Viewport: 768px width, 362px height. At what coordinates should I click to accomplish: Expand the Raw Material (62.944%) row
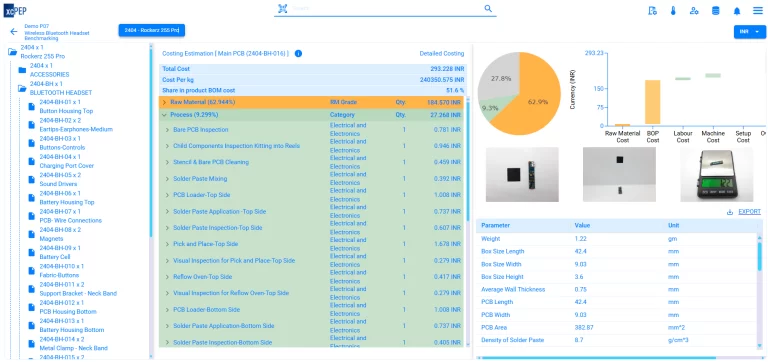164,102
